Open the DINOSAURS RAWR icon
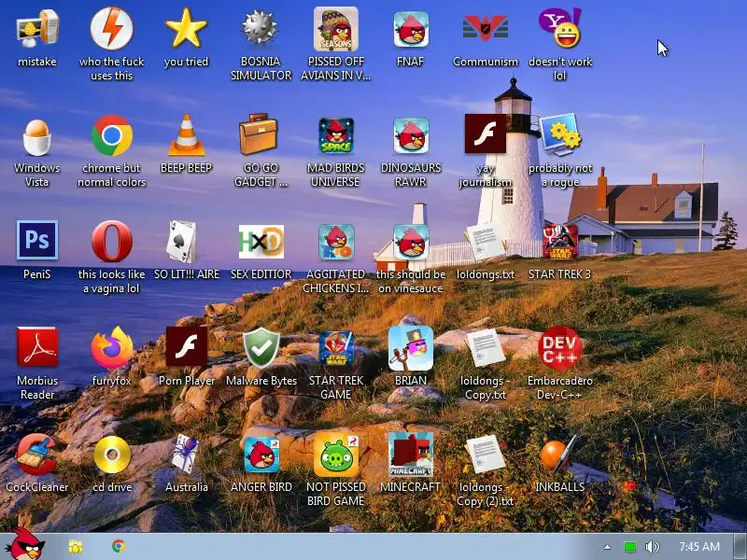Image resolution: width=747 pixels, height=560 pixels. pyautogui.click(x=411, y=136)
